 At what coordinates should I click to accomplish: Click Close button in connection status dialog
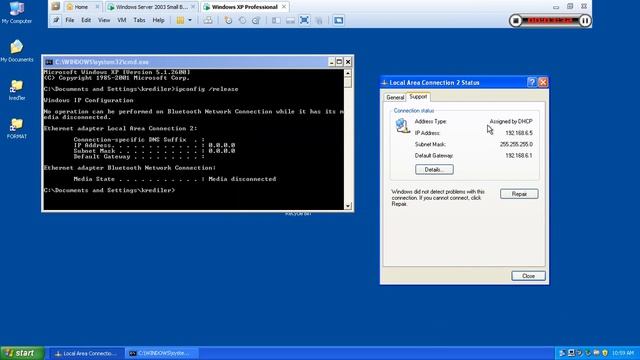[x=528, y=276]
